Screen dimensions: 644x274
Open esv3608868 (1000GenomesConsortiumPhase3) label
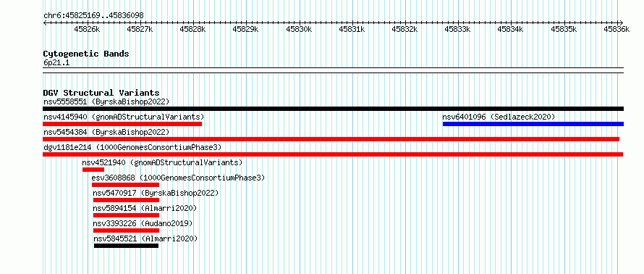click(x=178, y=178)
